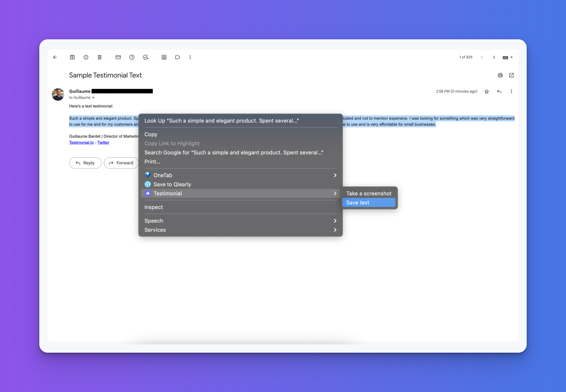
Task: Print the email using the printer icon
Action: pyautogui.click(x=500, y=75)
